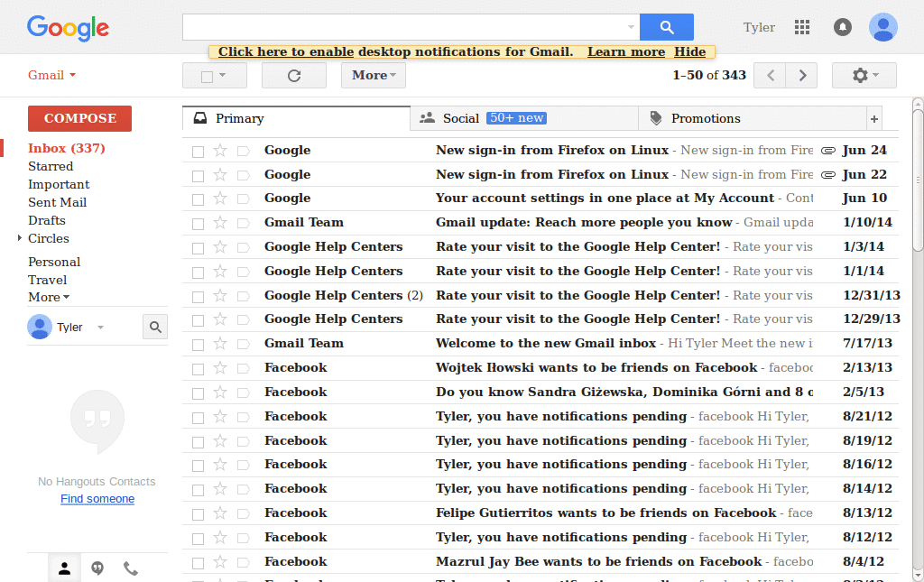
Task: Open the Drafts folder
Action: (x=47, y=220)
